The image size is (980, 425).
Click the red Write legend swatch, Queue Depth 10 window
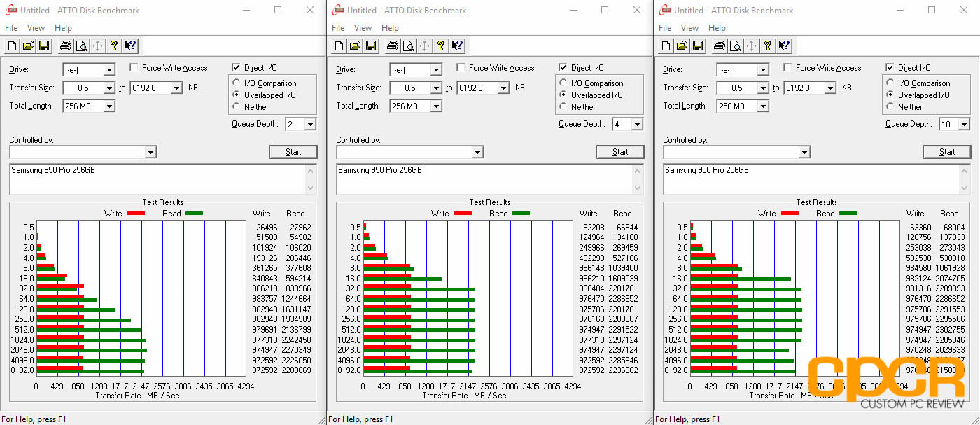point(790,213)
